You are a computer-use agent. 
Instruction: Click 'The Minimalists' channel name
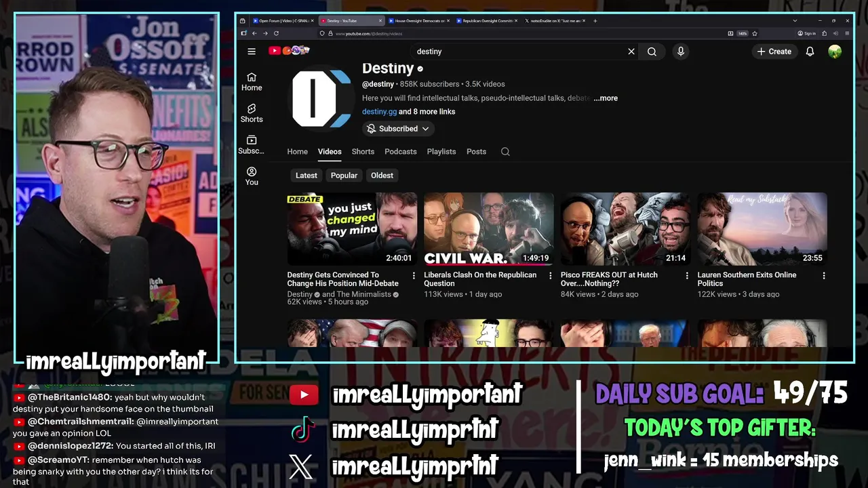pos(363,295)
